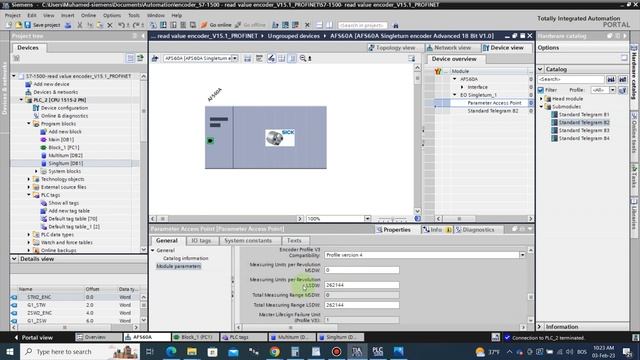Collapse the Details view panel

point(14,259)
